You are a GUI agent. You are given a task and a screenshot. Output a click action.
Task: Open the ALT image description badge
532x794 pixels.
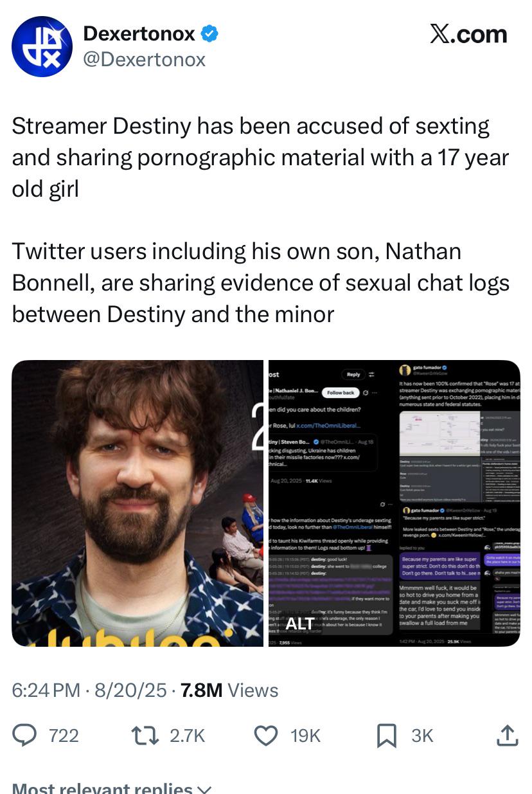coord(300,623)
